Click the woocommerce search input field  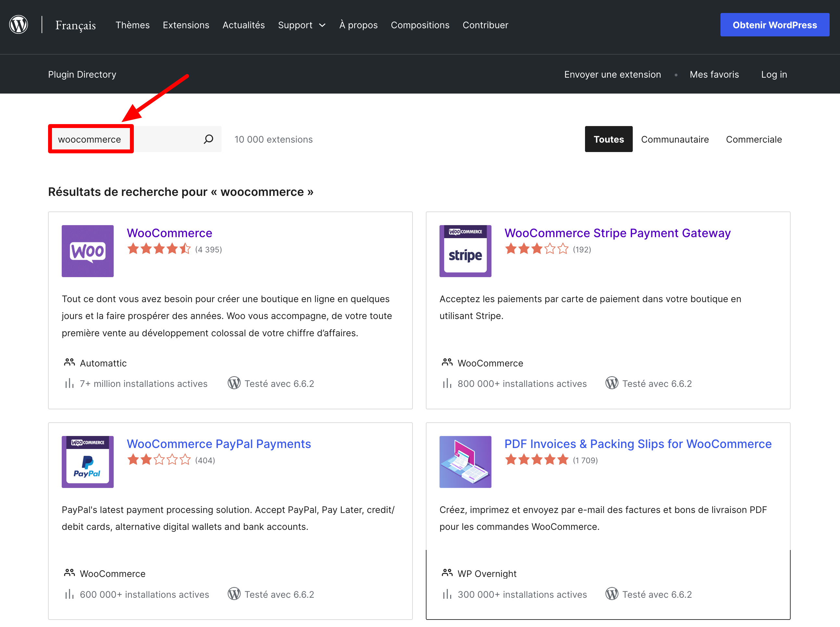click(135, 139)
